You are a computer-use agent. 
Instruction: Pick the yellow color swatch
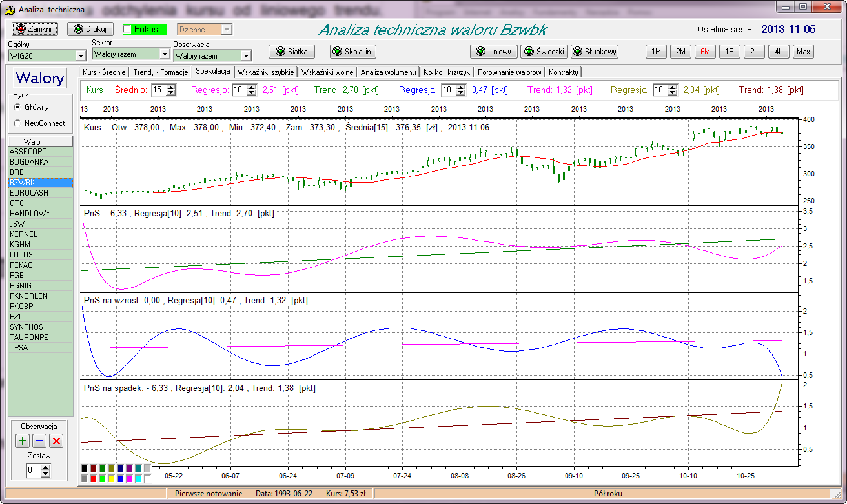pyautogui.click(x=112, y=479)
